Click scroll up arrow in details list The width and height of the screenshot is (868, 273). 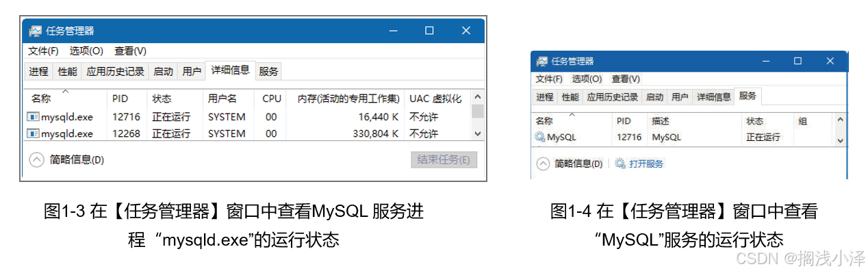478,97
